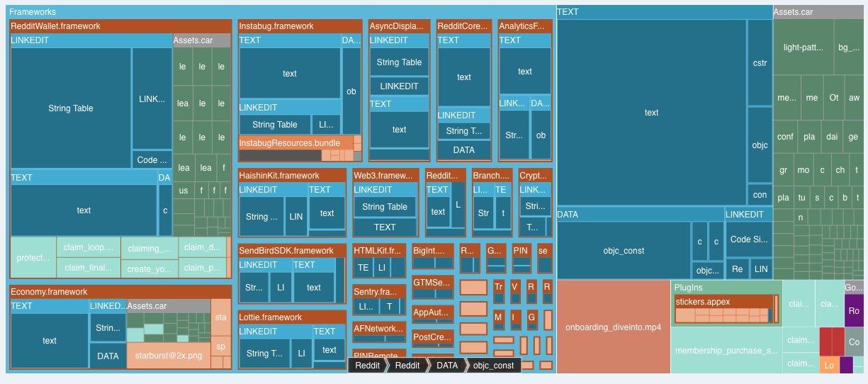The width and height of the screenshot is (868, 384).
Task: Select the Code Si... block in LINKEDIT
Action: click(749, 240)
